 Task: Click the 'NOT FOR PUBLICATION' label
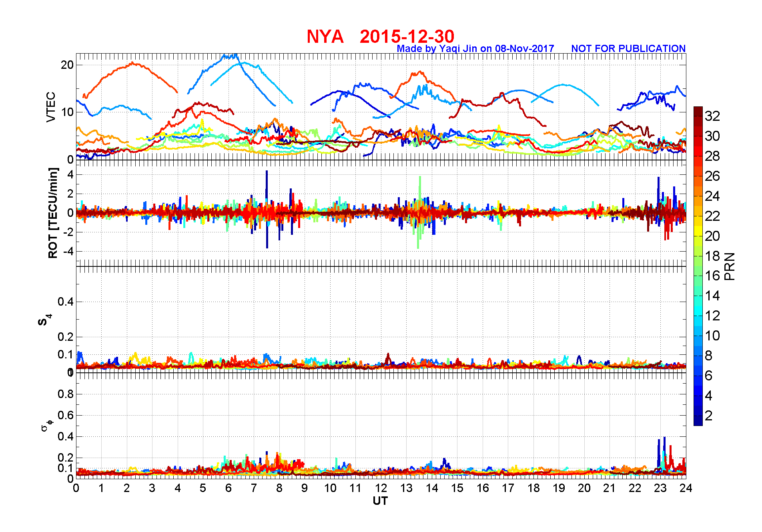(x=628, y=48)
